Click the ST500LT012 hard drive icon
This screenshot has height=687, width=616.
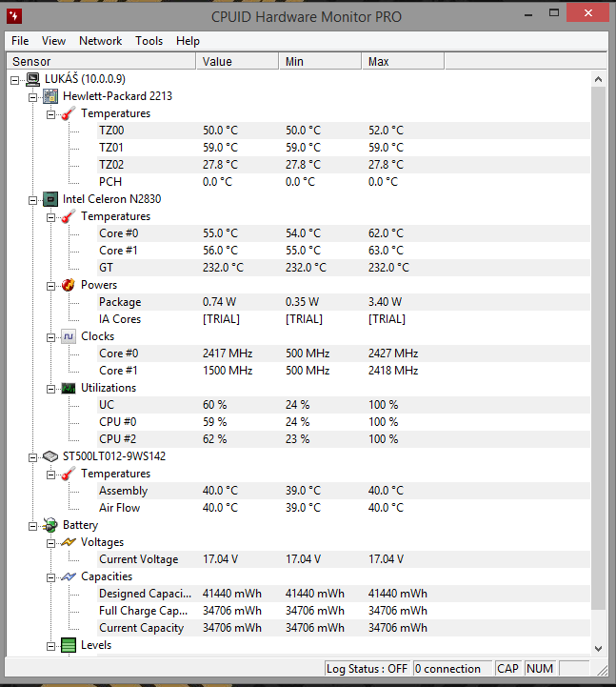[50, 456]
